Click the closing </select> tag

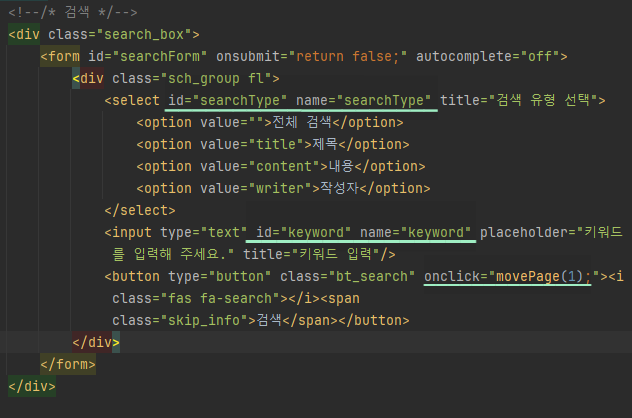pyautogui.click(x=140, y=210)
